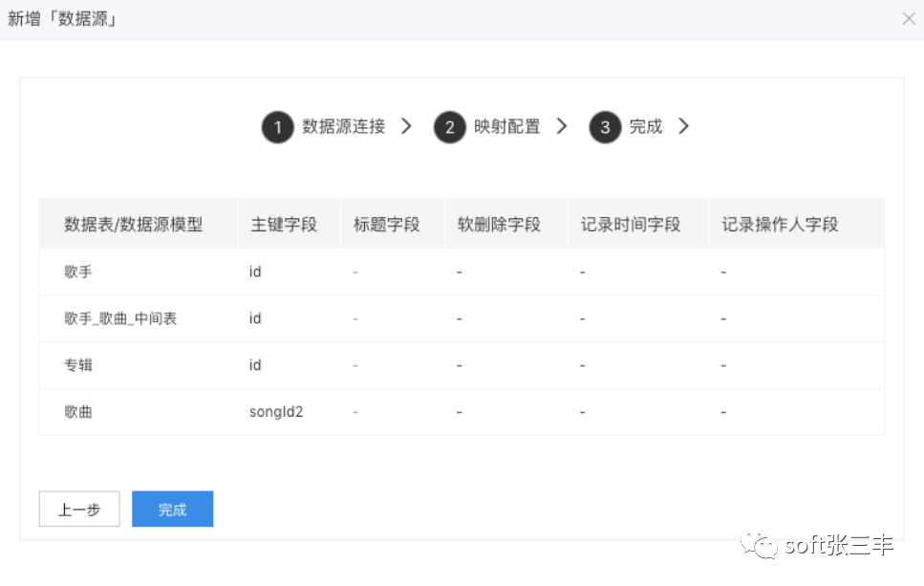
Task: Click the WeChat logo in watermark
Action: pos(763,546)
